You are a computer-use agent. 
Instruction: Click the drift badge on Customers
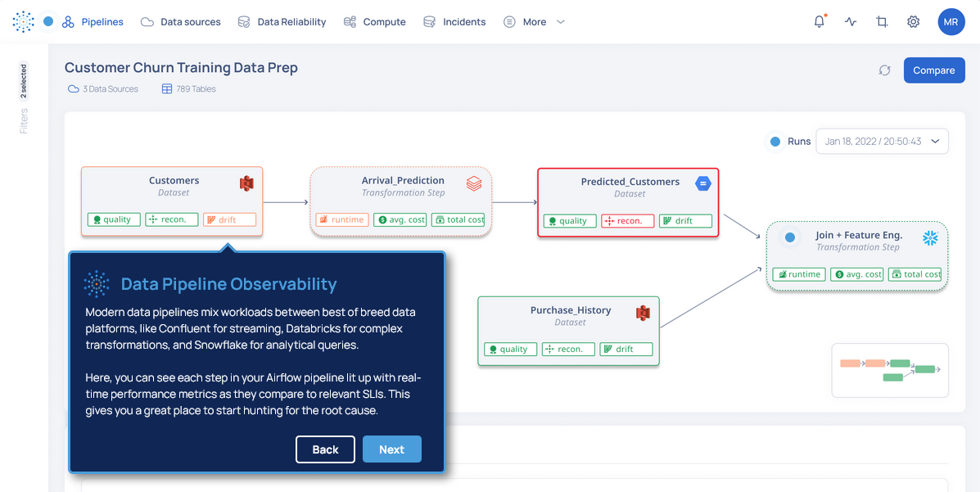click(x=229, y=219)
